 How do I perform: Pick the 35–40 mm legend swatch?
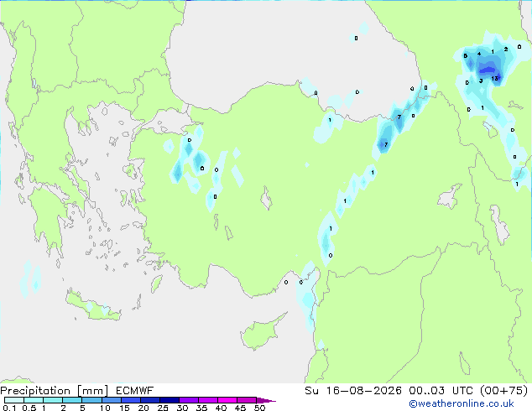coord(208,400)
